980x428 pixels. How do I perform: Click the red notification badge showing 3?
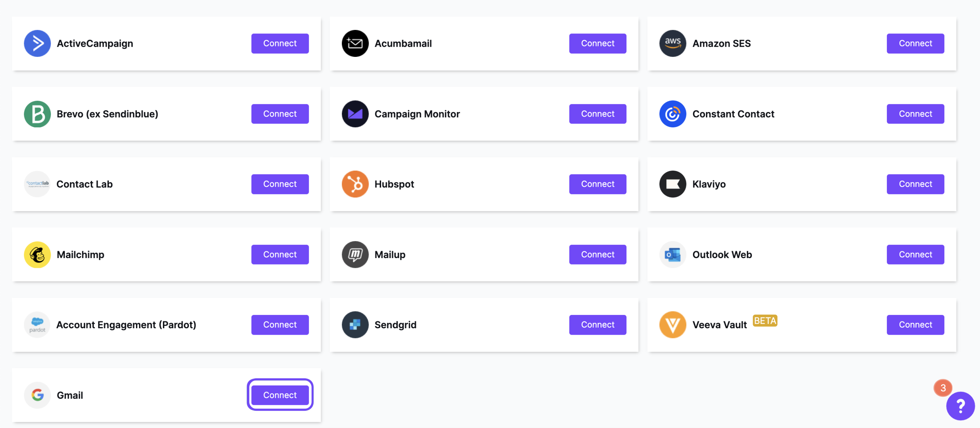point(943,388)
